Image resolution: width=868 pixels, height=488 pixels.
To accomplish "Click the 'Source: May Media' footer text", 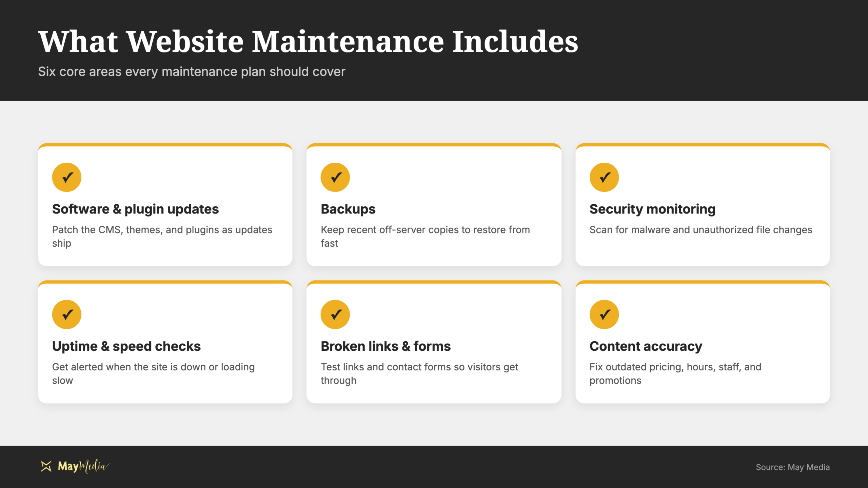I will point(793,467).
